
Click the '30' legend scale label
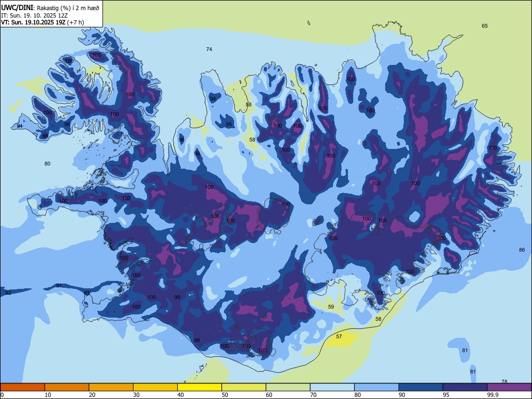(x=136, y=395)
